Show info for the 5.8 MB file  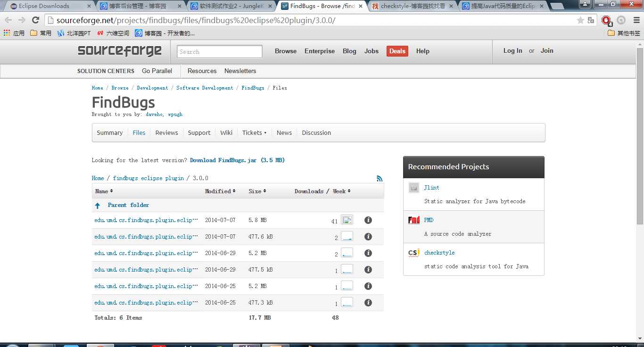tap(368, 220)
